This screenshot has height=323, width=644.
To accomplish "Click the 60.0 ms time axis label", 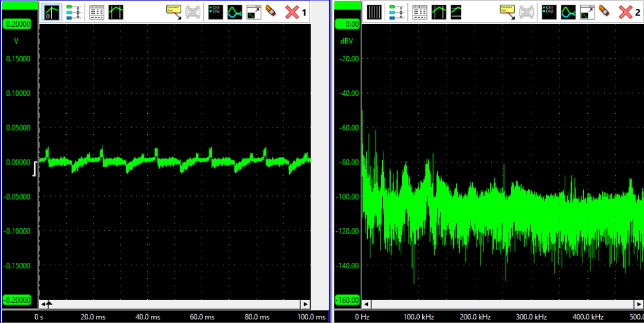I will (202, 317).
